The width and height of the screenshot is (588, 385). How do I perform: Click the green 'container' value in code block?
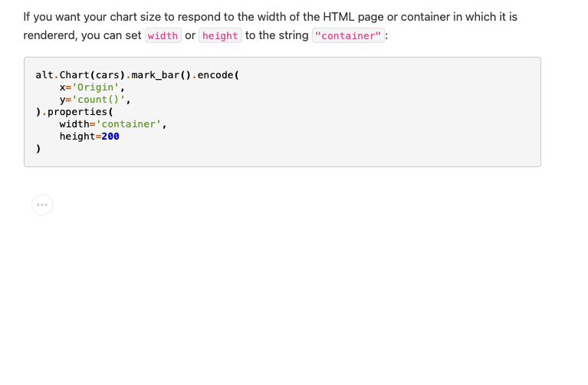pyautogui.click(x=128, y=124)
